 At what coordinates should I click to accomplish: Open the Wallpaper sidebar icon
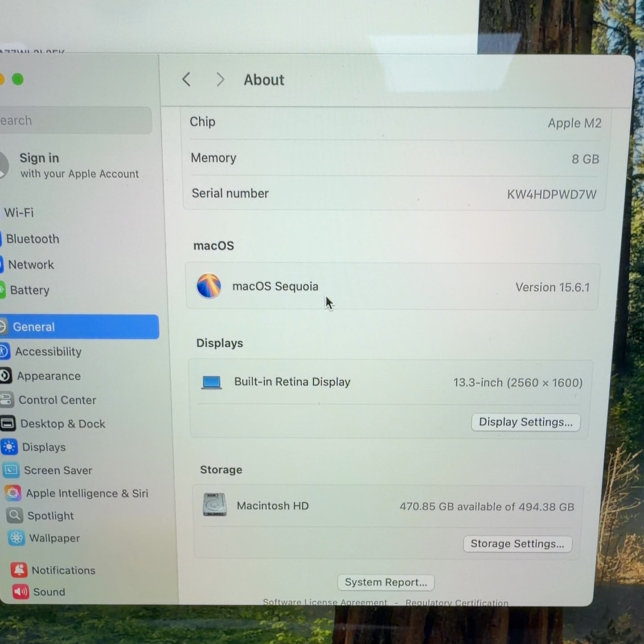[16, 538]
